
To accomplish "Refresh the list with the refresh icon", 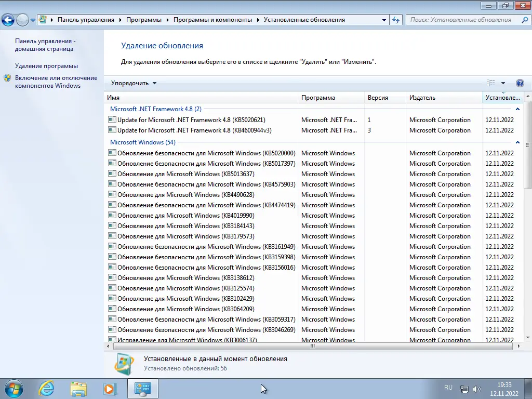I will click(395, 20).
